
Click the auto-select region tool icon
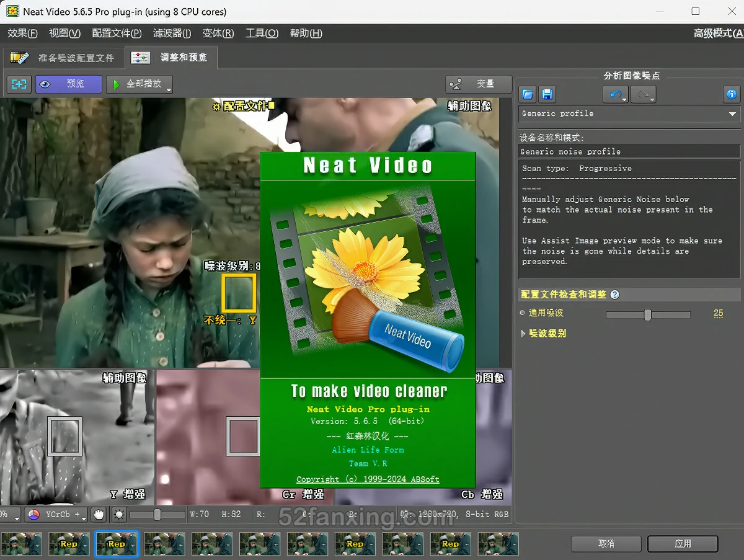click(19, 84)
